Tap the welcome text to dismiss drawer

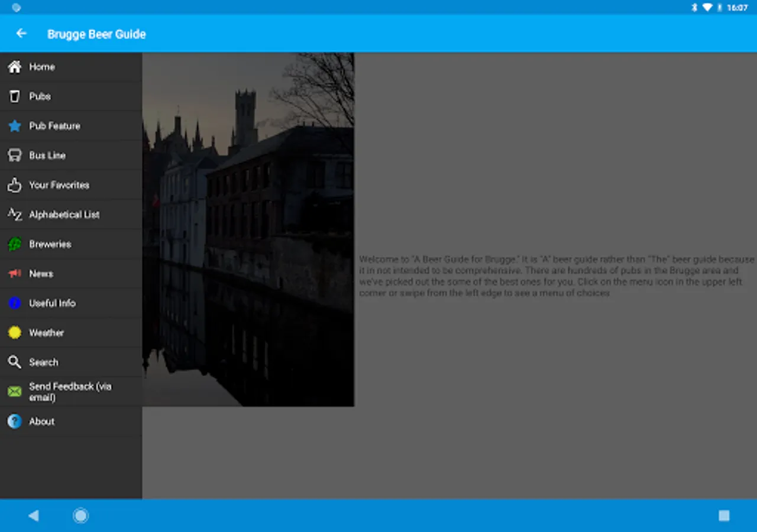pyautogui.click(x=556, y=276)
